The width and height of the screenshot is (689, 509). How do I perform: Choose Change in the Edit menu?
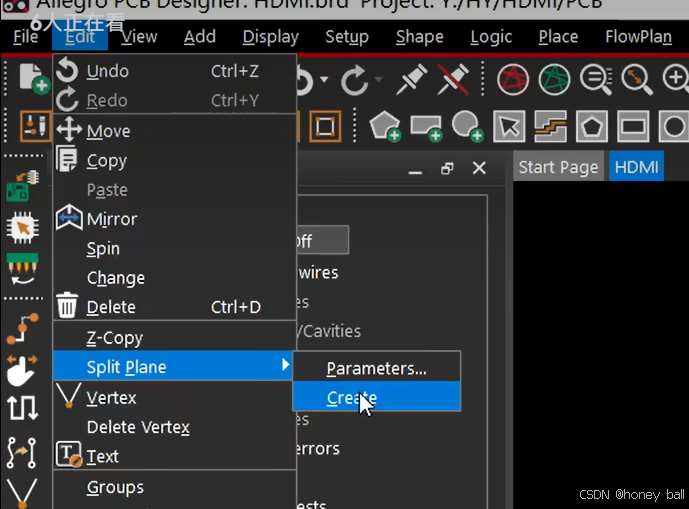(175, 278)
